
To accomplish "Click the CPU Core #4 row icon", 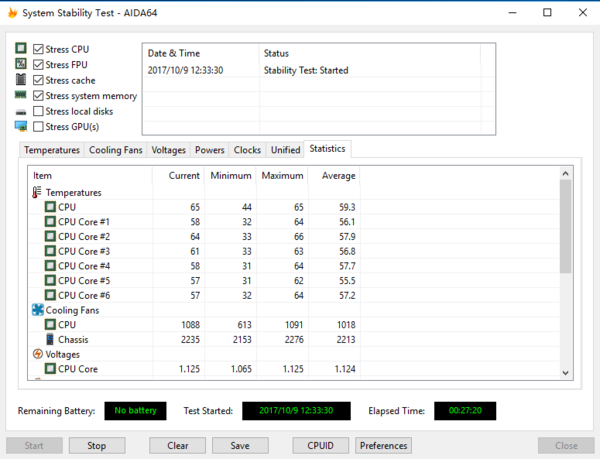I will click(x=50, y=265).
